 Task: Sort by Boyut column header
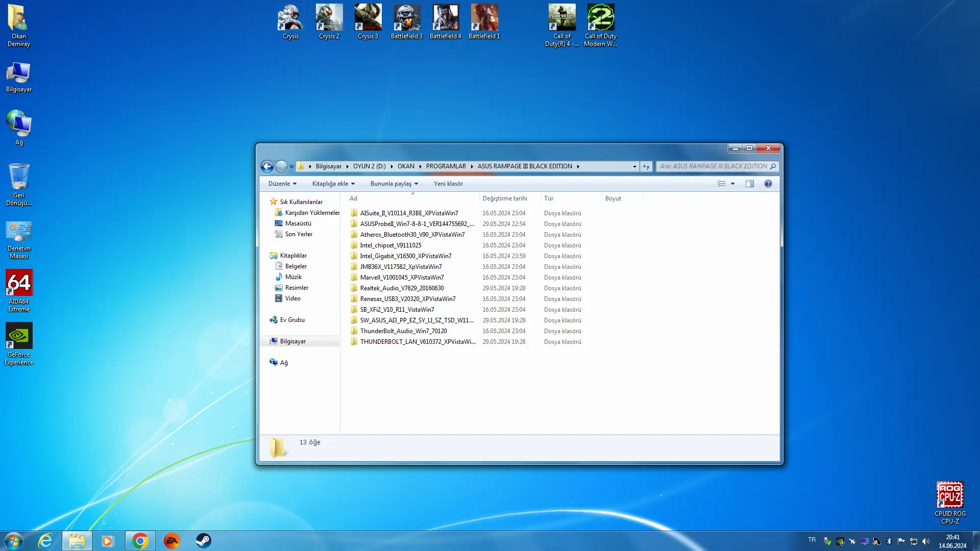click(622, 198)
